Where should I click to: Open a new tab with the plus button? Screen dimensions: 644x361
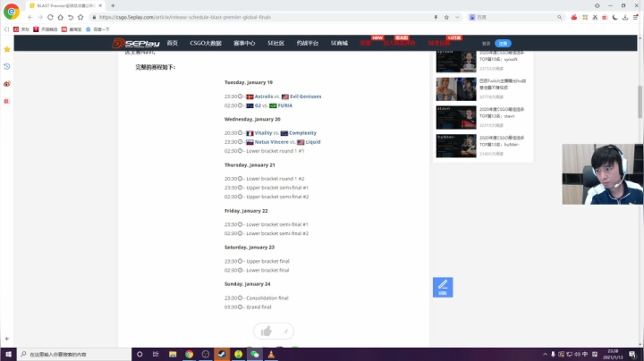coord(113,5)
